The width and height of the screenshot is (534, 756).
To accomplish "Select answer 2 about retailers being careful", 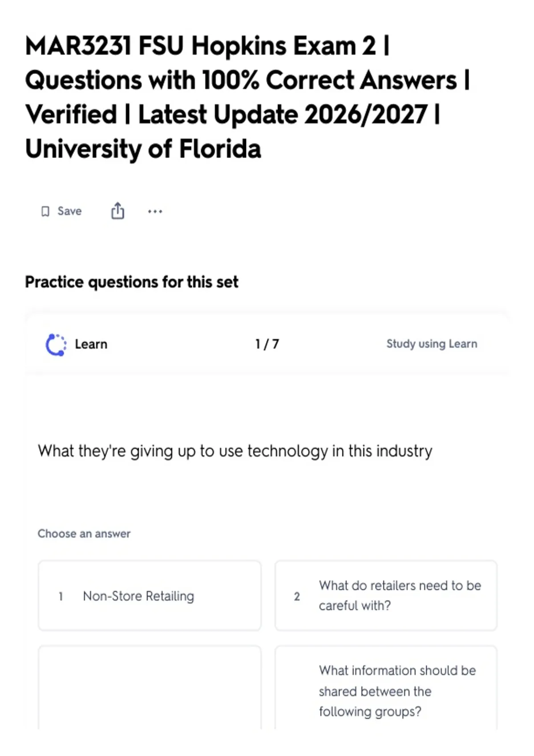I will 386,595.
